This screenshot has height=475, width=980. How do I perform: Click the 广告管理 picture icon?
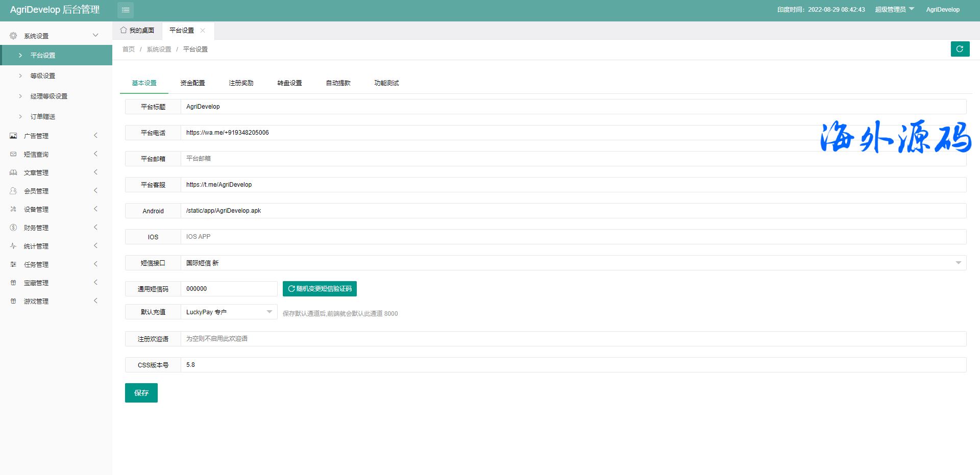tap(13, 136)
